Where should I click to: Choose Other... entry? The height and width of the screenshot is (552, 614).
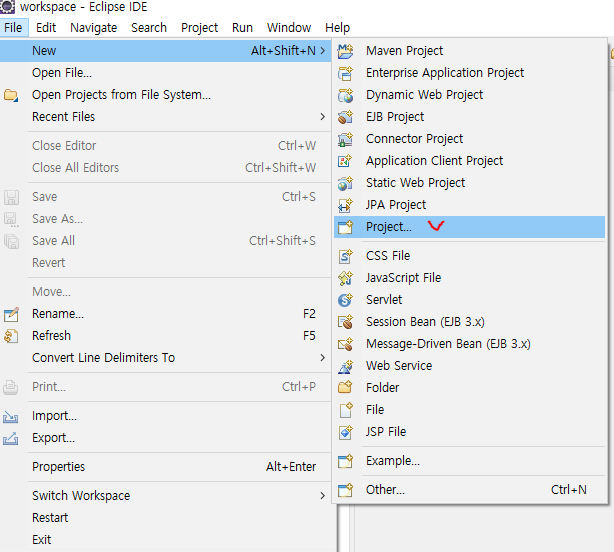tap(470, 490)
